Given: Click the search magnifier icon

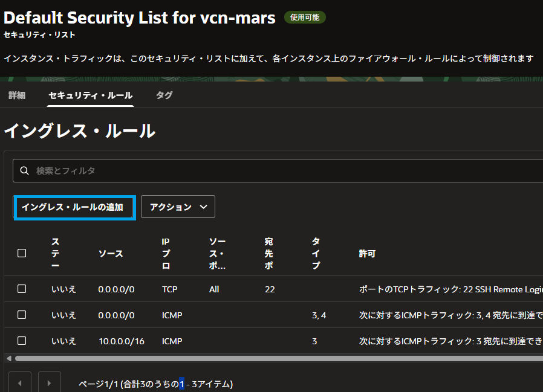Looking at the screenshot, I should 25,171.
